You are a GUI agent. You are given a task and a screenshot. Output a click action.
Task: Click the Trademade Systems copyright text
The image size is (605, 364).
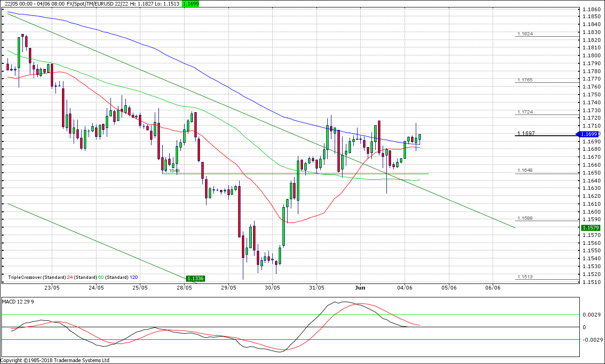[55, 360]
